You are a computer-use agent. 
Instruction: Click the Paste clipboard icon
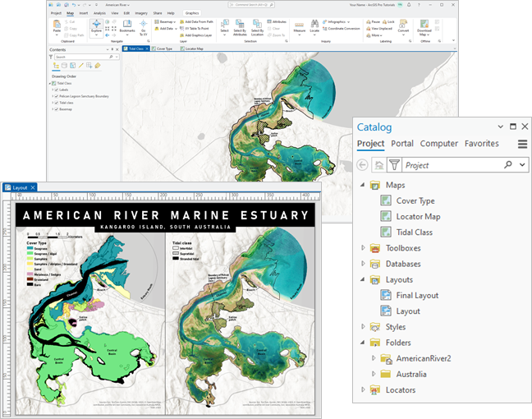(57, 25)
